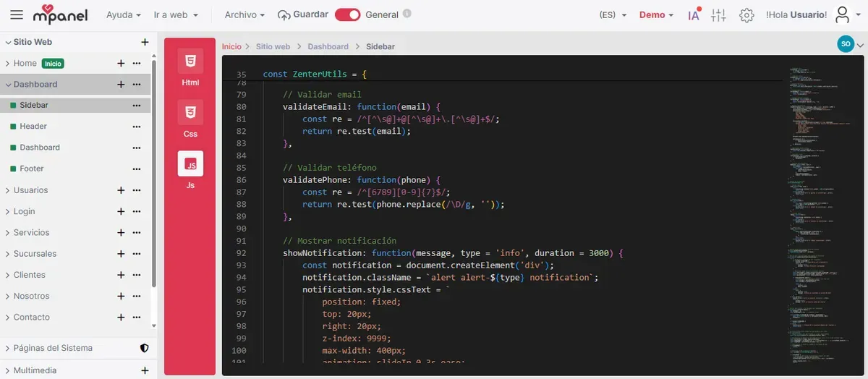Image resolution: width=868 pixels, height=379 pixels.
Task: Toggle the General switch off
Action: [347, 15]
